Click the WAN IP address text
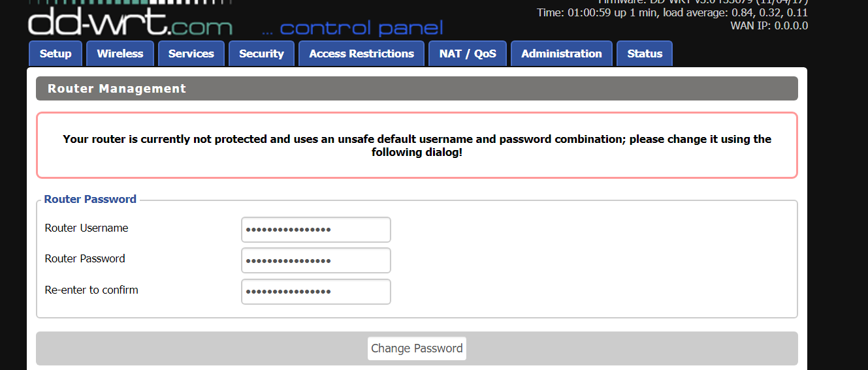 coord(769,26)
